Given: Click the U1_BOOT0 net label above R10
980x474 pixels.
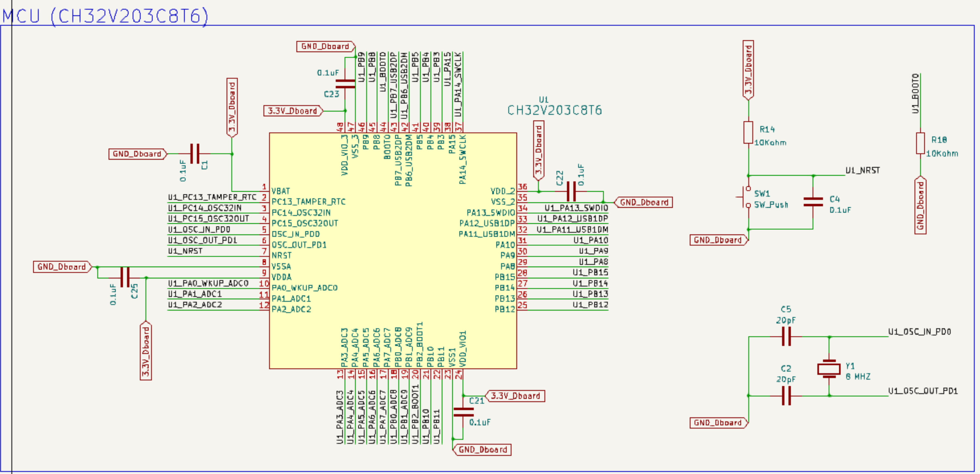Looking at the screenshot, I should point(915,93).
